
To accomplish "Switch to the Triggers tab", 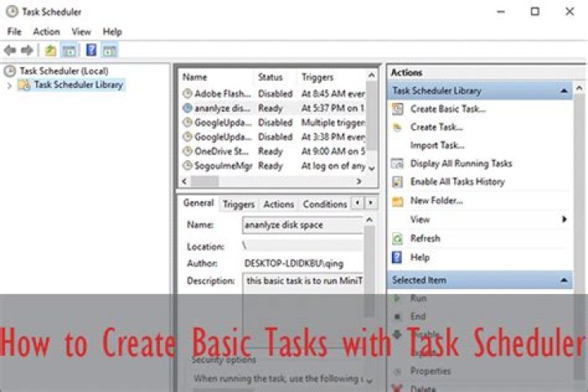I will coord(238,204).
